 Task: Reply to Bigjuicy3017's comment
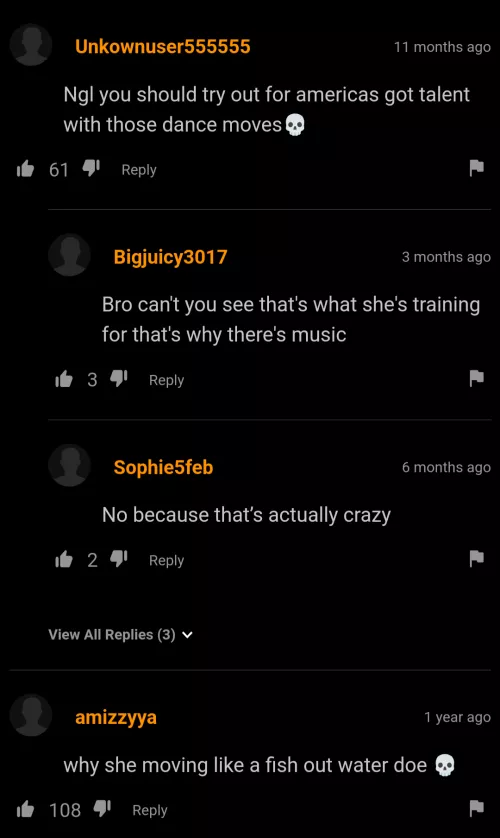click(167, 380)
